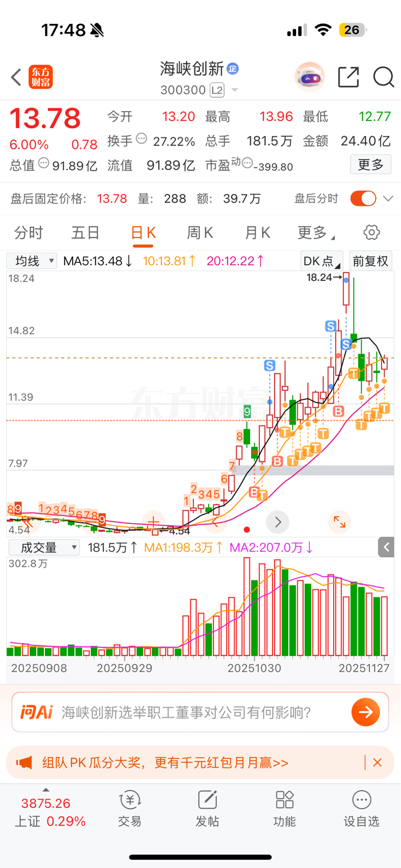This screenshot has width=401, height=868.
Task: Tap the 6.00% percent change
Action: tap(29, 144)
